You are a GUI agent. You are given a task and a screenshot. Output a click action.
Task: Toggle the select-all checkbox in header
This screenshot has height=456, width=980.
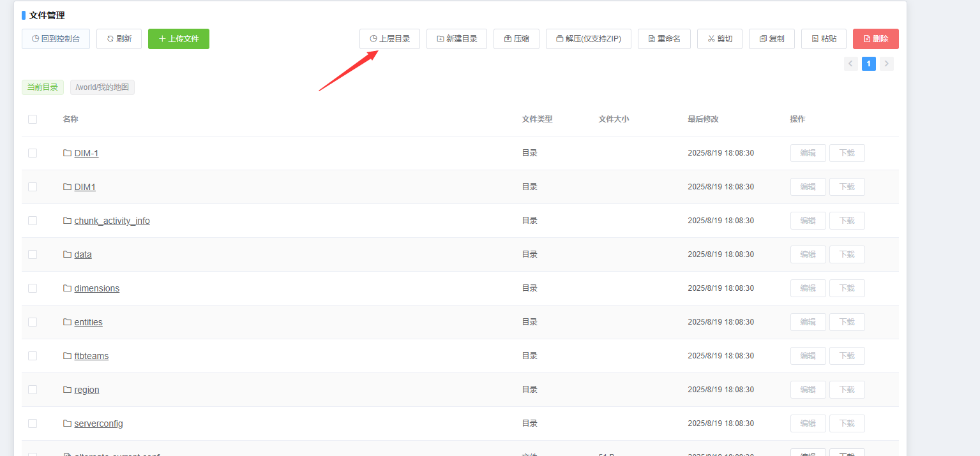pyautogui.click(x=33, y=119)
